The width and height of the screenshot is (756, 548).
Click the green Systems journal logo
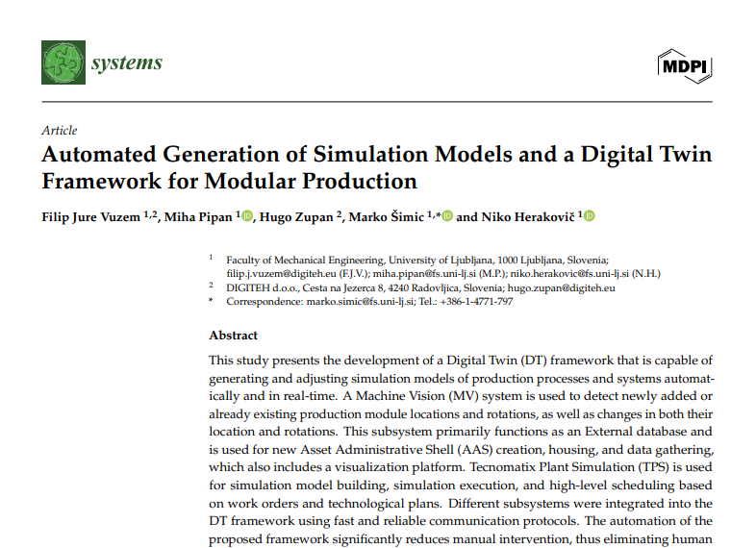(x=63, y=62)
